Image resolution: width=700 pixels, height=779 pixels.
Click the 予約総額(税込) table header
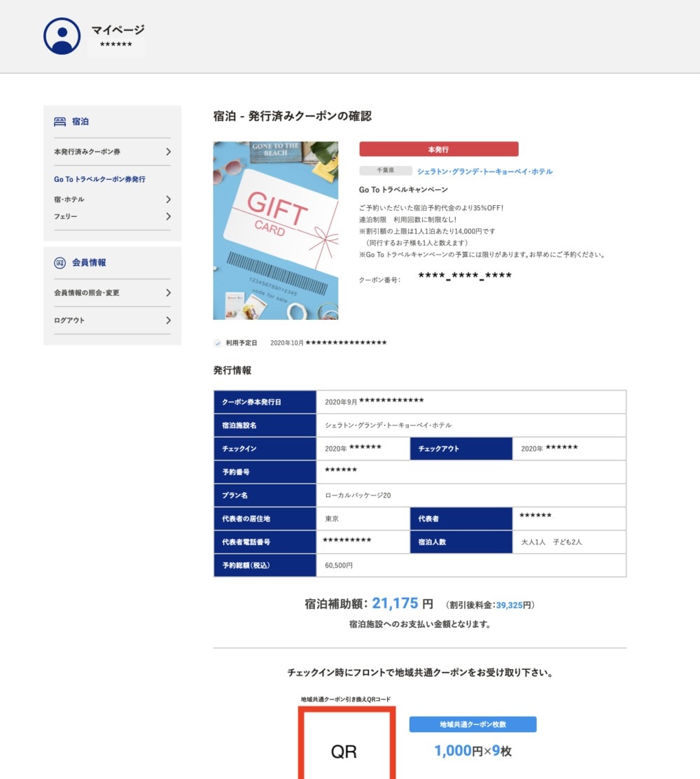(265, 566)
